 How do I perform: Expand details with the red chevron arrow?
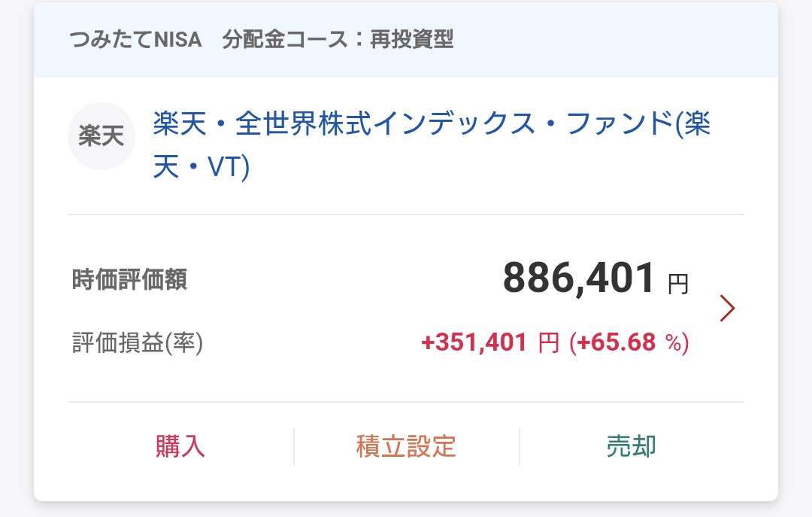point(727,309)
